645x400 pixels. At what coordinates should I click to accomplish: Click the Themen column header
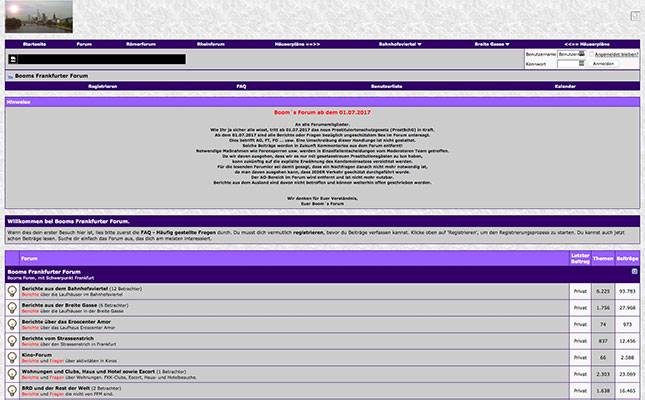click(x=603, y=258)
